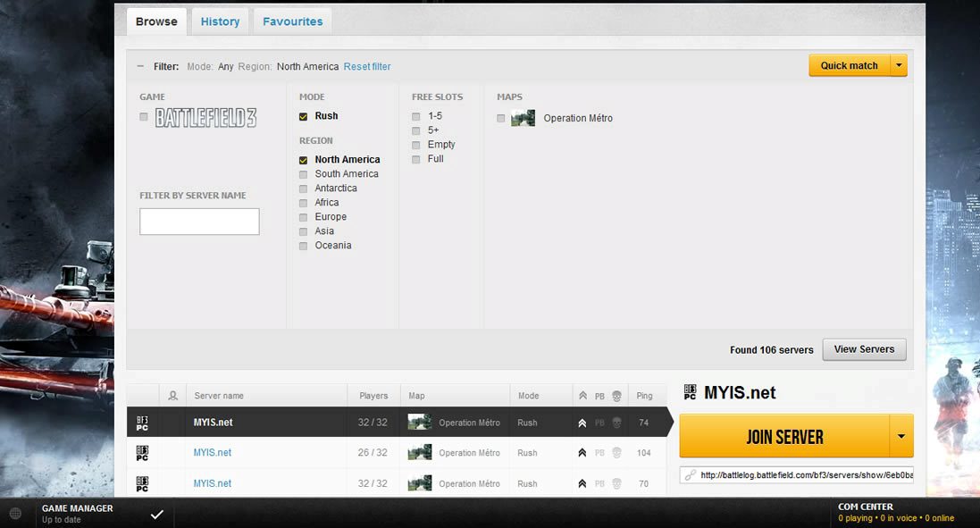This screenshot has height=528, width=980.
Task: Start a Quick match
Action: coord(849,65)
